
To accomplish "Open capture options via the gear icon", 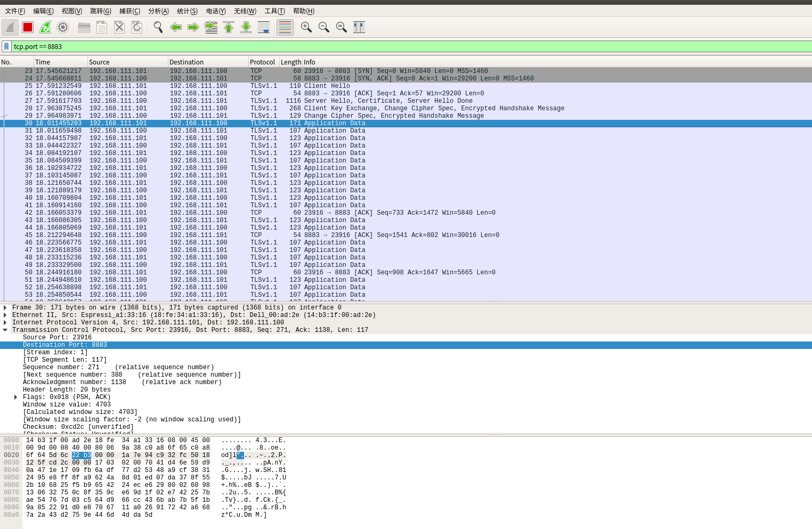I will pos(63,27).
